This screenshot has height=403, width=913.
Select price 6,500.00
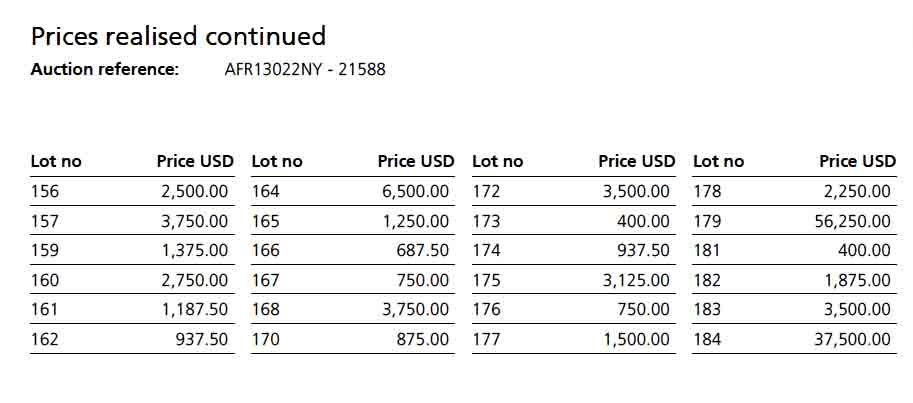click(x=416, y=192)
